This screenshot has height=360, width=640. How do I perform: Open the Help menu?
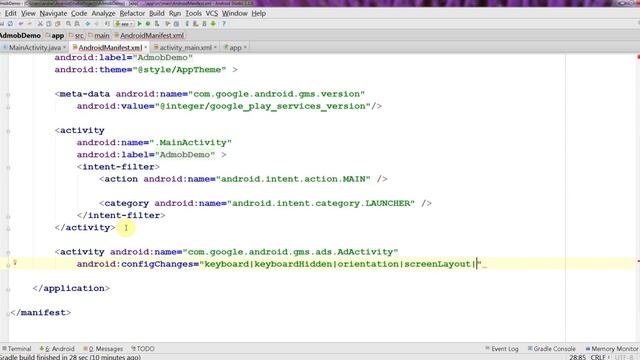[258, 13]
